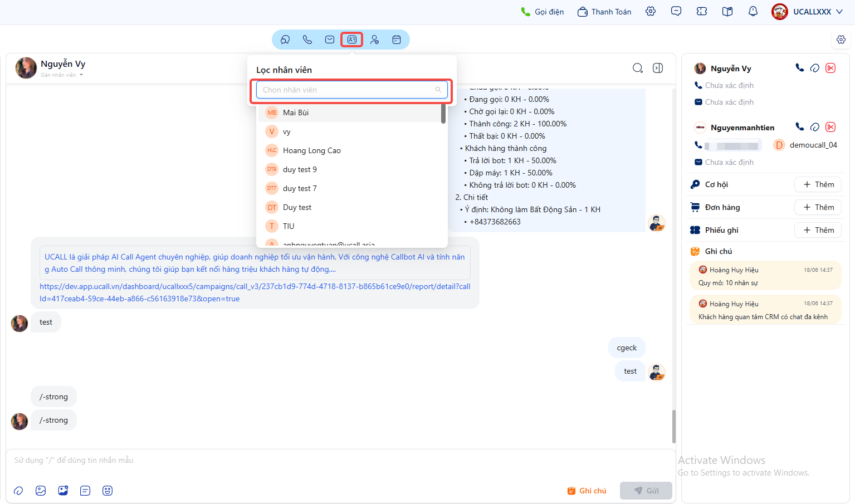Add a new 'Cơ hội' opportunity
Image resolution: width=855 pixels, height=504 pixels.
(x=818, y=184)
